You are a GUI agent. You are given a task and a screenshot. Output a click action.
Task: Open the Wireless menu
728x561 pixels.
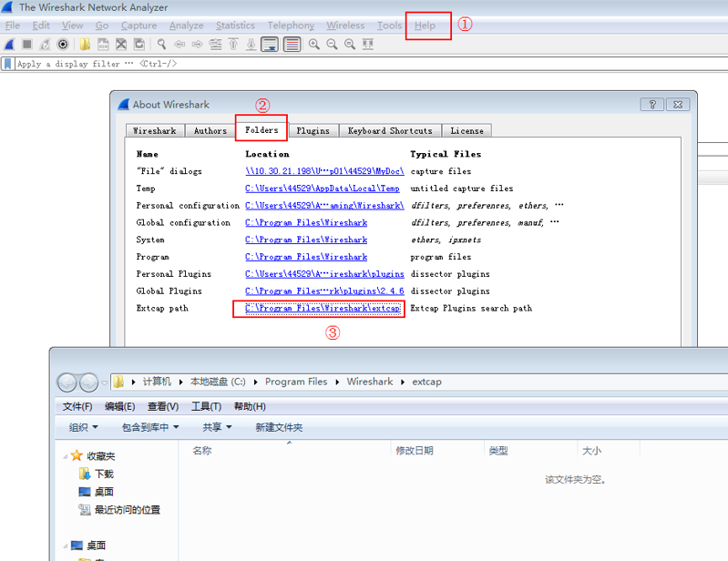click(x=345, y=25)
